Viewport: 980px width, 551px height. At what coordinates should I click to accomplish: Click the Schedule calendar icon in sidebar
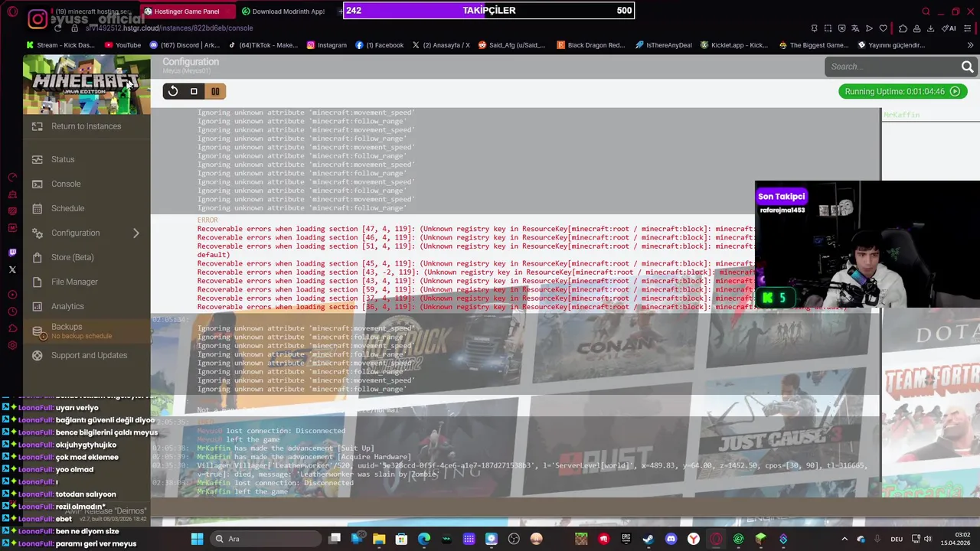(37, 208)
